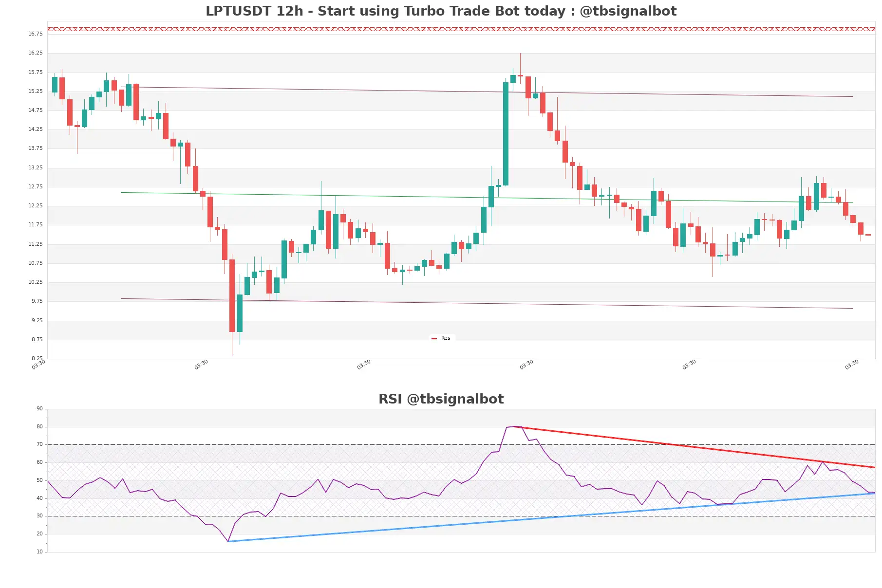Click the 10.25 price axis label
Screen dimensions: 882x588
click(35, 282)
